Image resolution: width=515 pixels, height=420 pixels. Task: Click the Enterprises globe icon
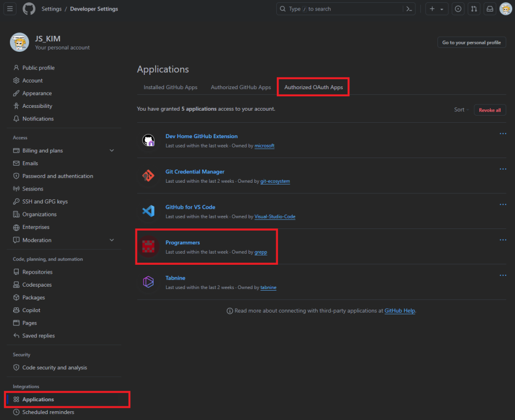pyautogui.click(x=16, y=227)
